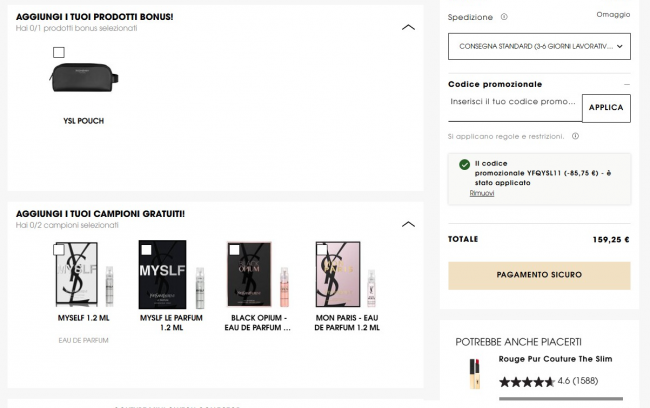Screen dimensions: 650x408
Task: Open the Rouge Pur Couture The Slim link
Action: (555, 358)
